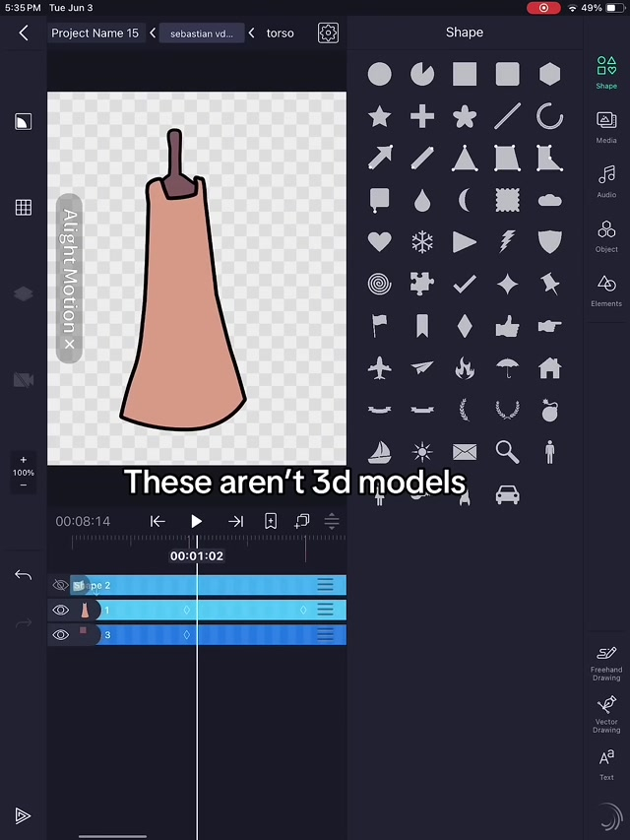Open Freehand Drawing tool
This screenshot has height=840, width=630.
tap(606, 664)
